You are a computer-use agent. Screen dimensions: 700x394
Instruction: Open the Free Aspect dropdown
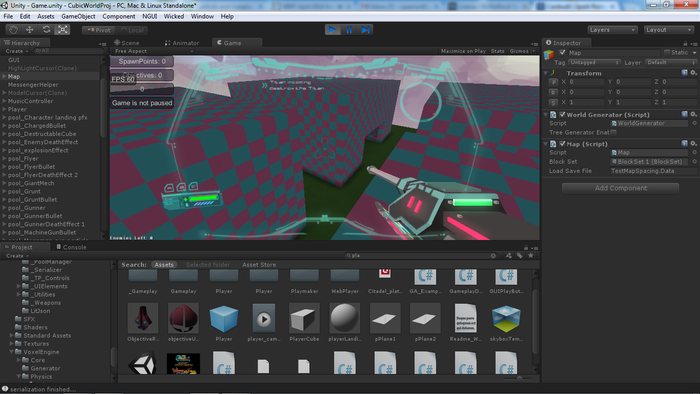click(153, 51)
